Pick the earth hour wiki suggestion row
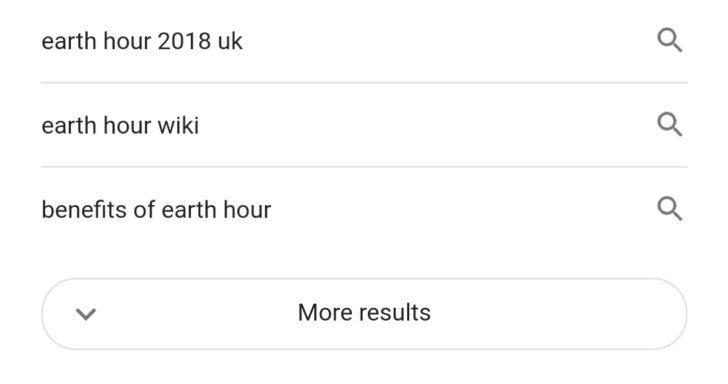 pyautogui.click(x=364, y=125)
